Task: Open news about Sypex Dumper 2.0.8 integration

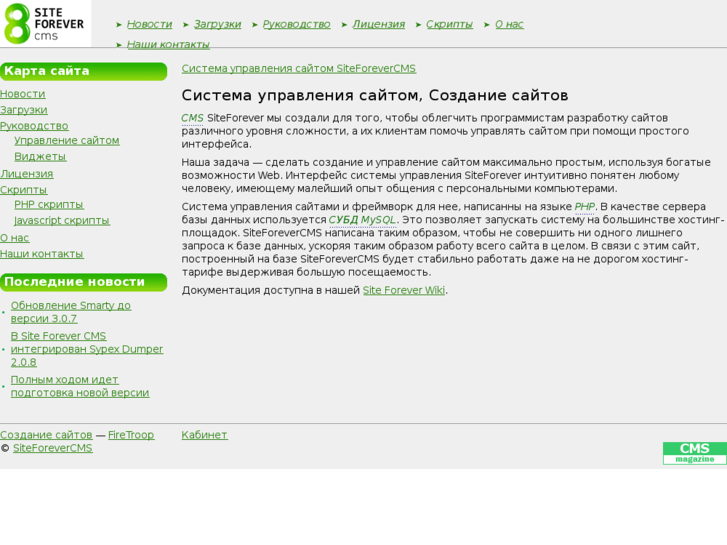Action: pos(87,349)
